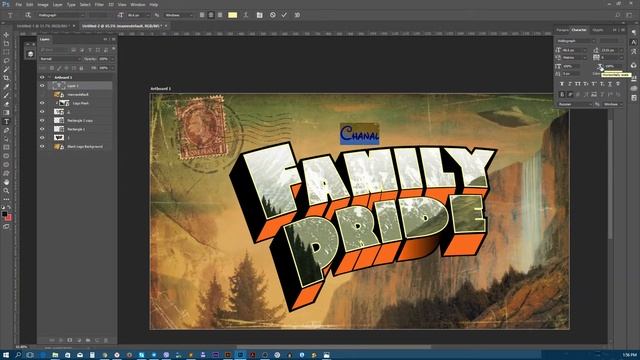Select the Hand tool
Screen dimensions: 640x360
6,182
